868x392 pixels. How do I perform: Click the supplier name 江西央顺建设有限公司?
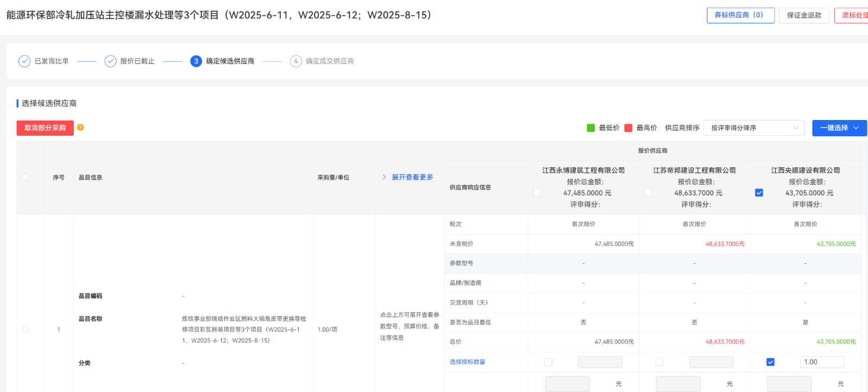click(806, 170)
